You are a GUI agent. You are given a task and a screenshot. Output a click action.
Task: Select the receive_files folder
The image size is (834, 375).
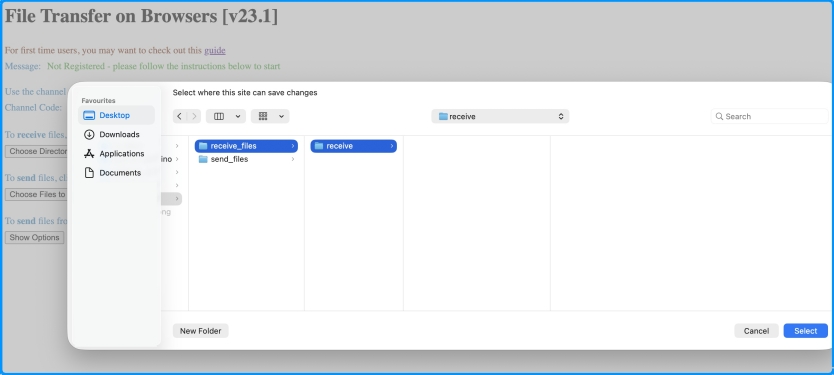pos(246,146)
